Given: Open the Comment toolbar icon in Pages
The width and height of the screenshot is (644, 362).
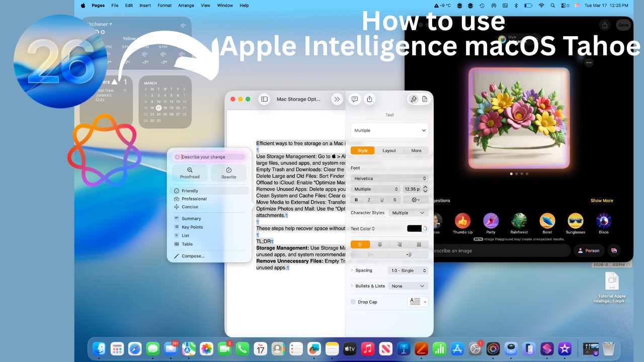Looking at the screenshot, I should 355,99.
